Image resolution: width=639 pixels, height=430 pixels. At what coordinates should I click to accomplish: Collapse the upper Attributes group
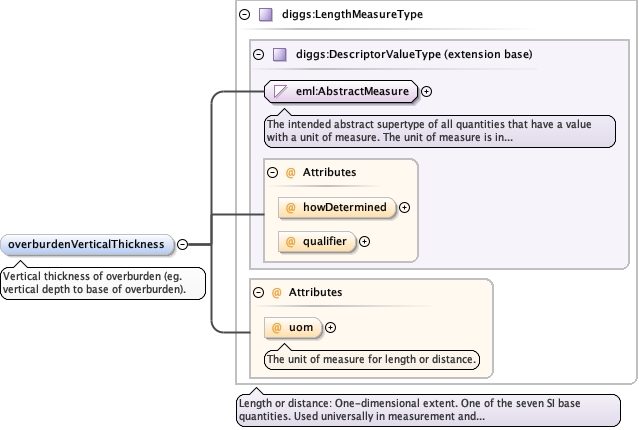click(272, 172)
